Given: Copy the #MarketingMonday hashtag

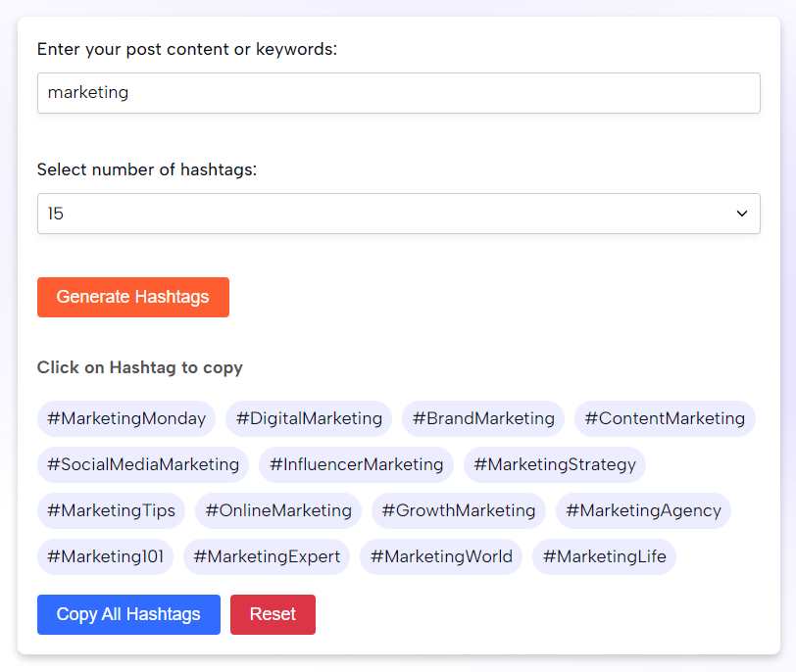Looking at the screenshot, I should 126,418.
